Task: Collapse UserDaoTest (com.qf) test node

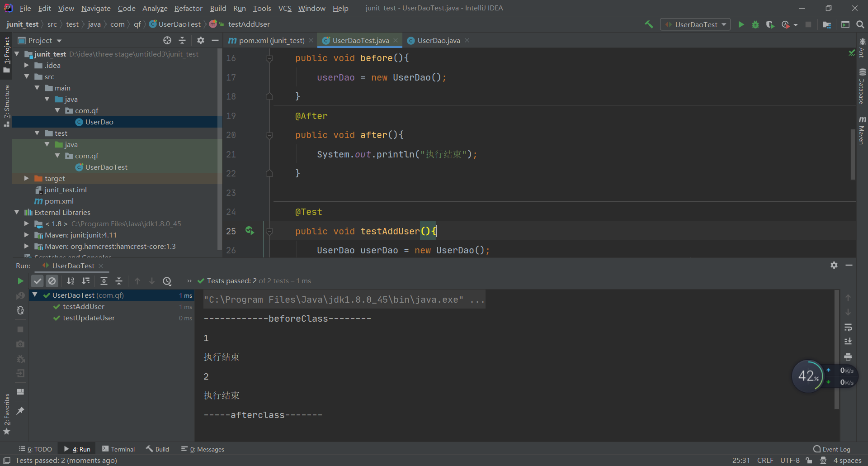Action: click(x=35, y=295)
